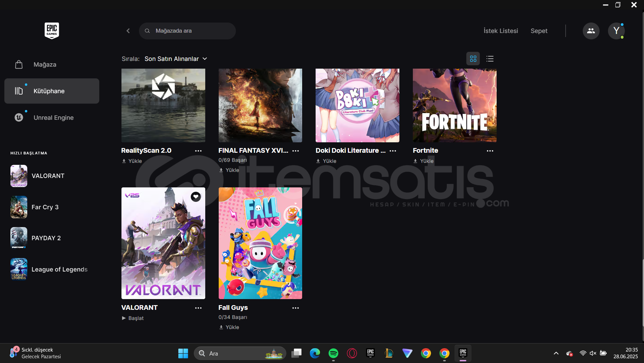Open the battery tray icon

[x=603, y=353]
